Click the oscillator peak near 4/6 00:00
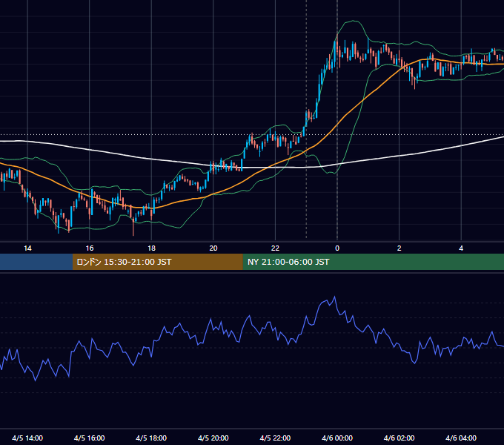This screenshot has height=445, width=504. coord(334,297)
